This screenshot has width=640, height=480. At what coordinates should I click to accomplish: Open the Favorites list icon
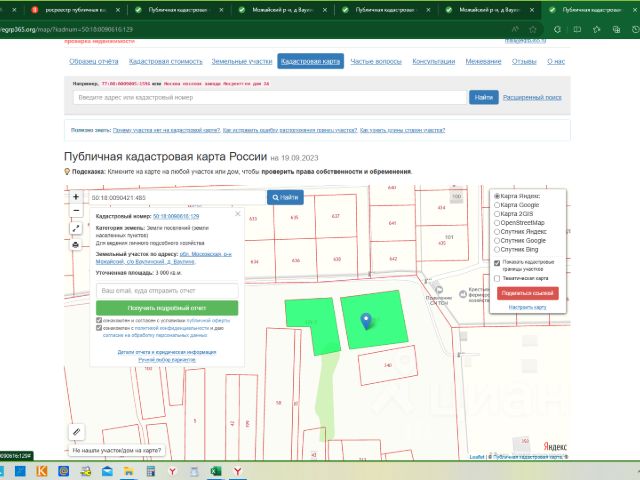[596, 29]
